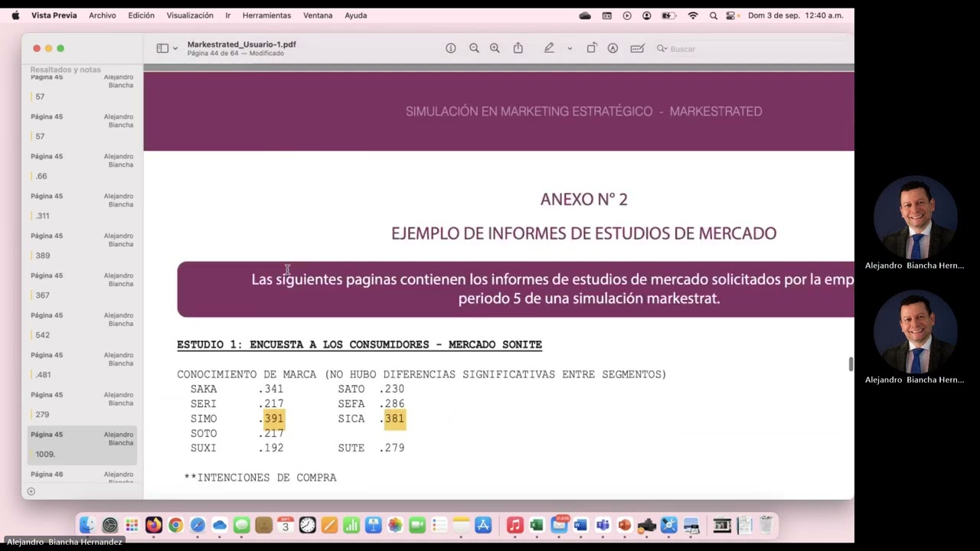The height and width of the screenshot is (551, 980).
Task: Toggle the sidebar view icon
Action: [x=162, y=48]
